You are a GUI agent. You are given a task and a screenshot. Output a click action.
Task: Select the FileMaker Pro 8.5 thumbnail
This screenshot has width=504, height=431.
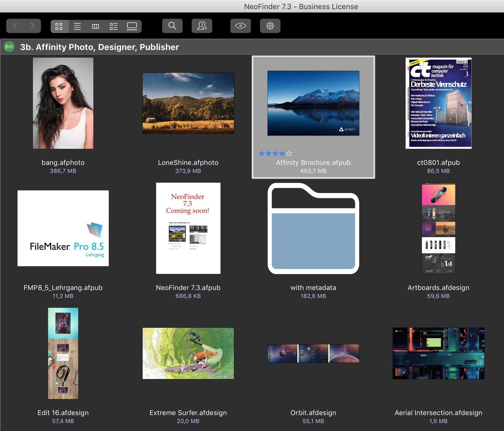(x=63, y=228)
